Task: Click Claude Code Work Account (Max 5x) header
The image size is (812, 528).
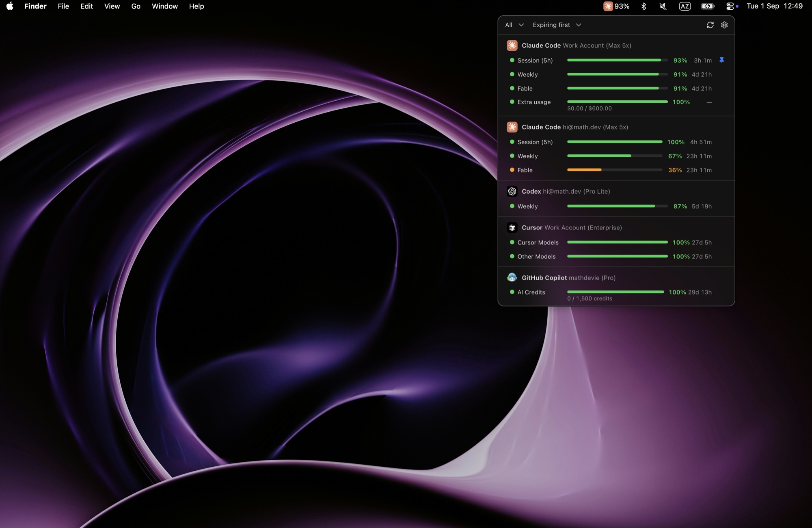Action: [576, 45]
